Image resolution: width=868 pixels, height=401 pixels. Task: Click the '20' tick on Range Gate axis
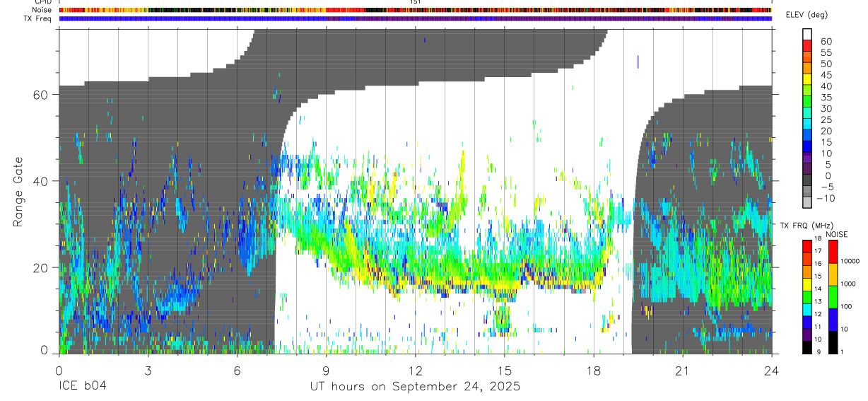tap(41, 267)
